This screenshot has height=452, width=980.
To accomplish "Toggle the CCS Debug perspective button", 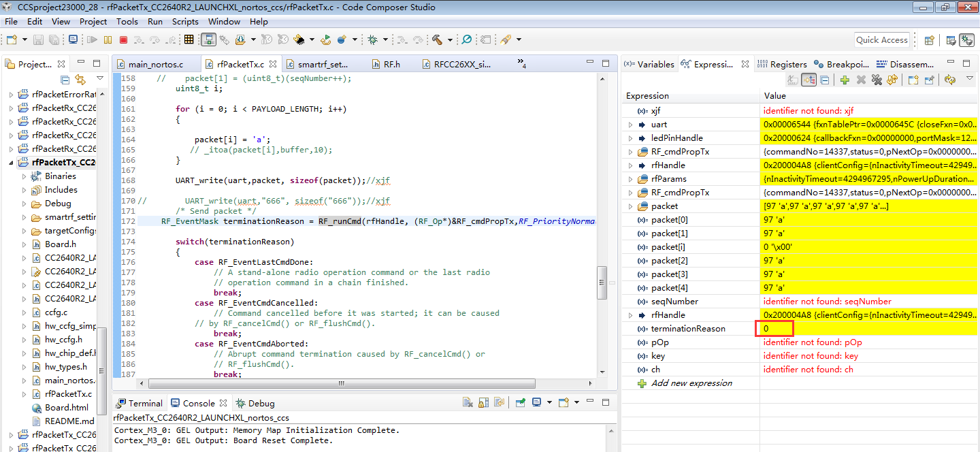I will tap(966, 40).
